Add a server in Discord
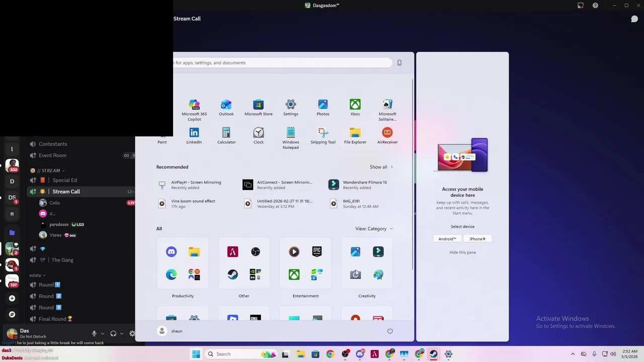Screen dimensions: 644x362 [x=12, y=298]
